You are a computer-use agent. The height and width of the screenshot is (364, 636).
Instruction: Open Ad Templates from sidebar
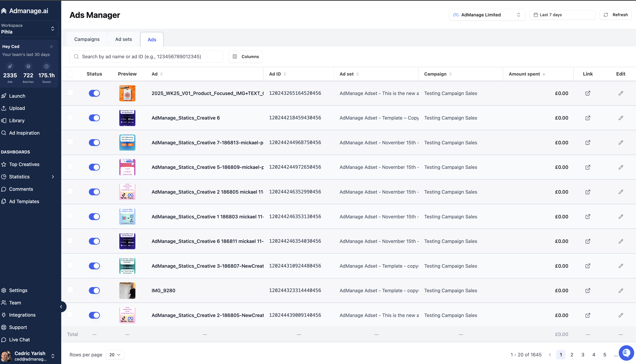pos(24,201)
